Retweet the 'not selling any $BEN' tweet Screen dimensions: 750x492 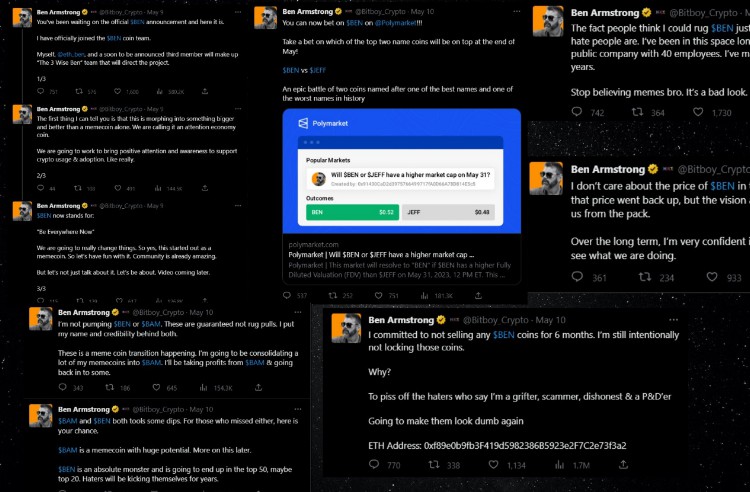(x=433, y=465)
